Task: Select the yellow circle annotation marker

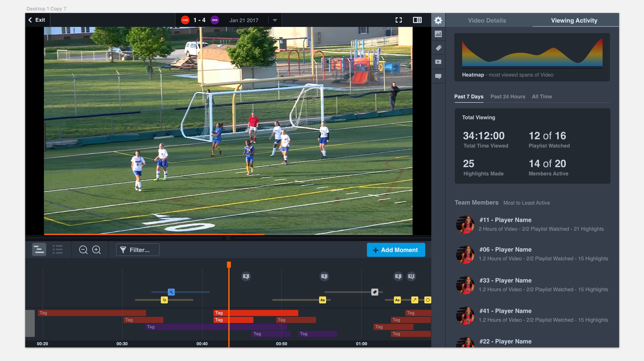Action: tap(427, 300)
